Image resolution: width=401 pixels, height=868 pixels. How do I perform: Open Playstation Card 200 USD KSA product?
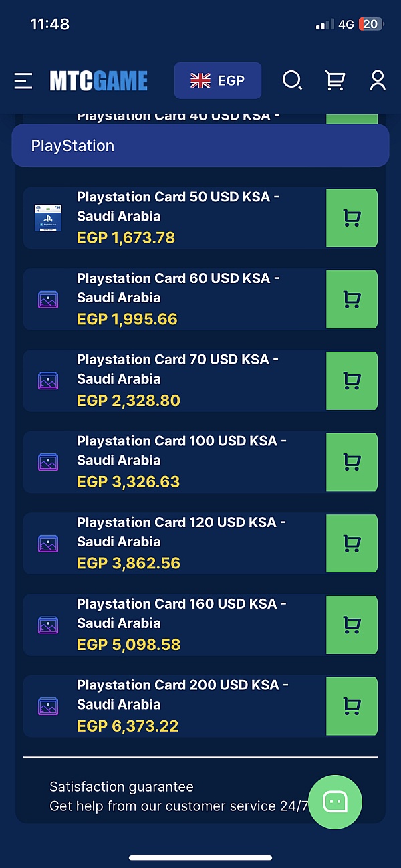[x=182, y=694]
